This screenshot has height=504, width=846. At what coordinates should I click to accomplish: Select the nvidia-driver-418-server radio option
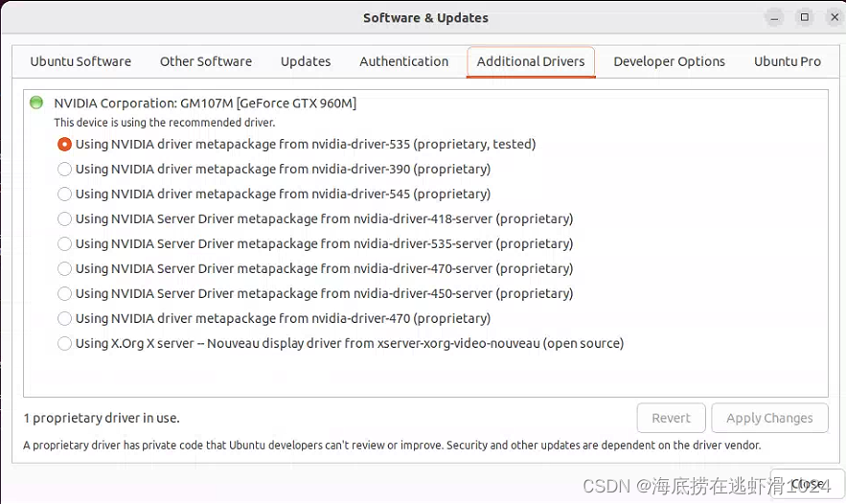tap(64, 218)
